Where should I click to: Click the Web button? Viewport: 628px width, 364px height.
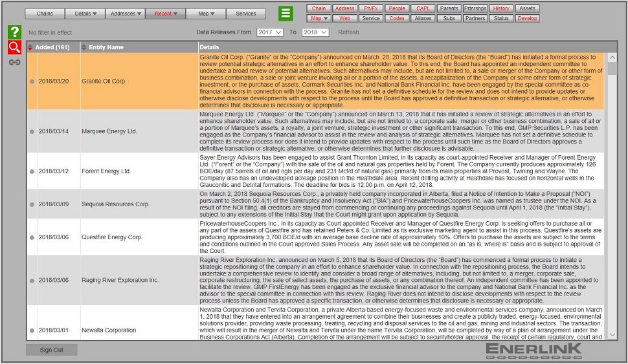(345, 18)
